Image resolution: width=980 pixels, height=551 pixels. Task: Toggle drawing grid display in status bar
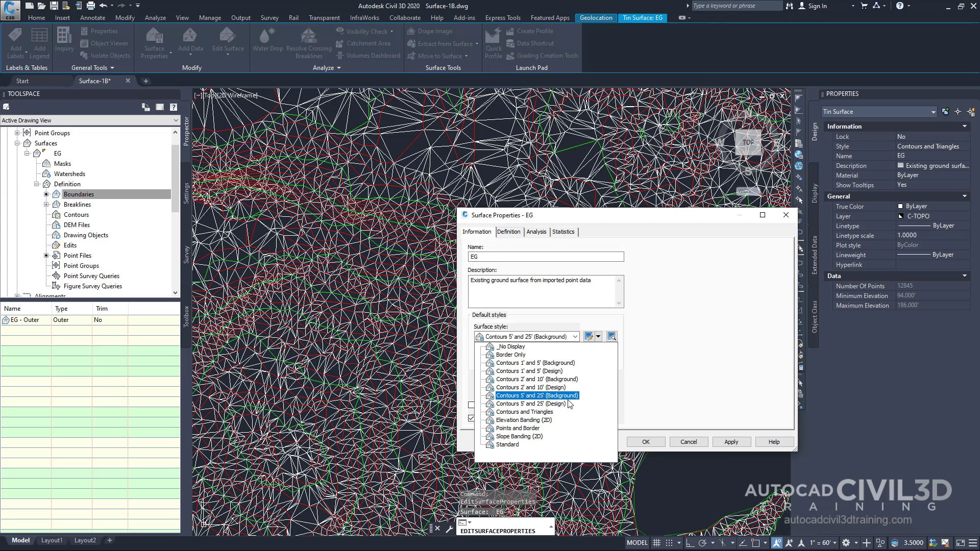pos(657,543)
